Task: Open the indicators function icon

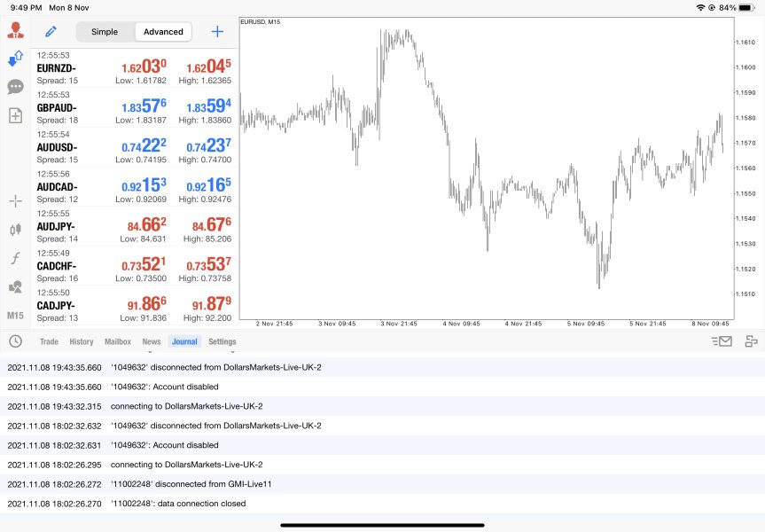Action: [16, 258]
